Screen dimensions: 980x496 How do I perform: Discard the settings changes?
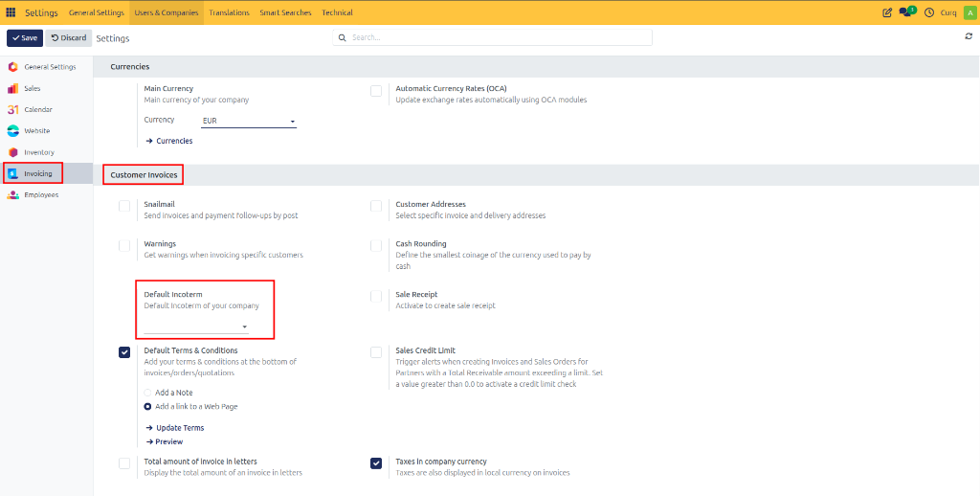click(x=69, y=37)
